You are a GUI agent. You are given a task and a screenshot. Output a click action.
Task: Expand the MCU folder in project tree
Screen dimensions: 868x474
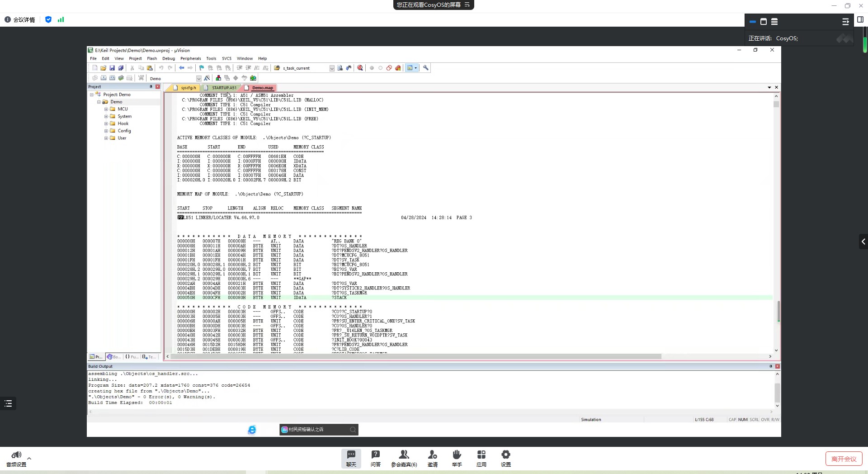coord(106,109)
